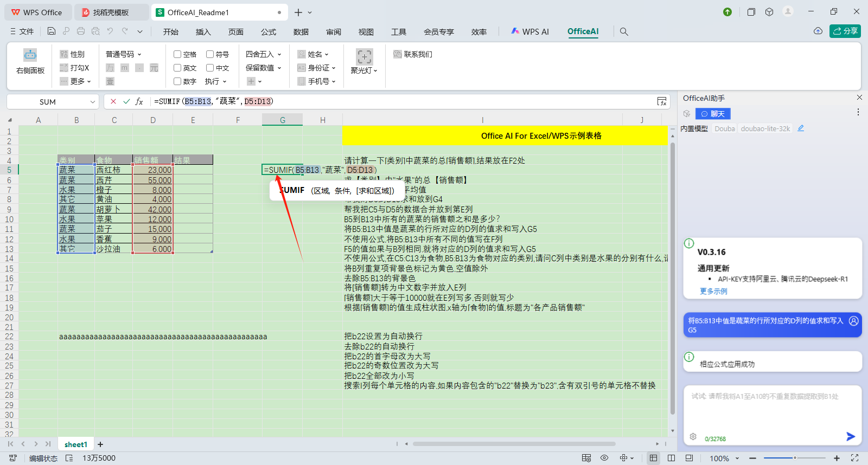Click the save icon in quick toolbar
This screenshot has width=868, height=465.
(52, 31)
